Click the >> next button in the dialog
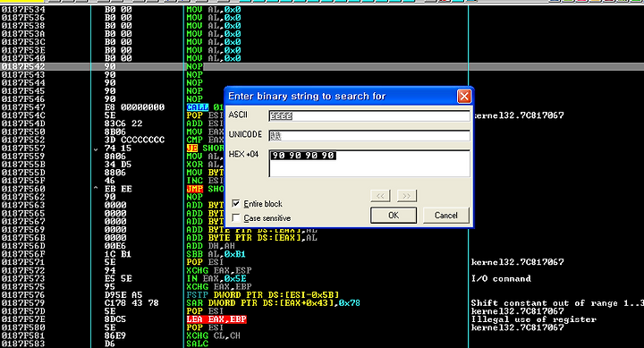This screenshot has width=644, height=348. click(x=407, y=196)
